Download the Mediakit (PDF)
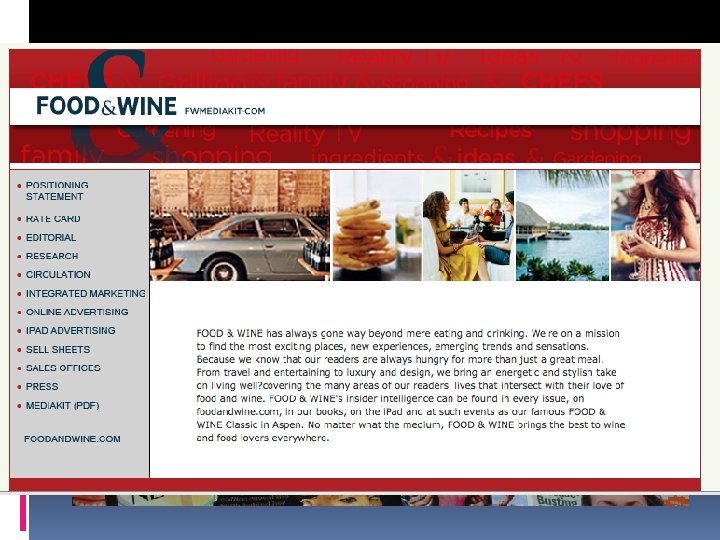 pos(62,405)
